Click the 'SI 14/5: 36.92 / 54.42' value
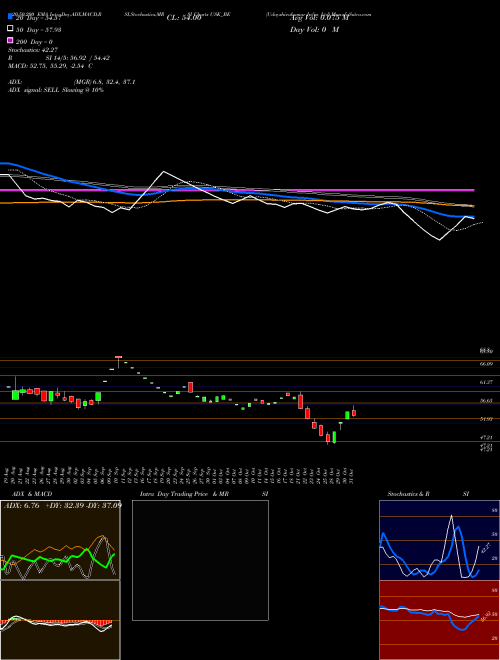 coord(77,58)
